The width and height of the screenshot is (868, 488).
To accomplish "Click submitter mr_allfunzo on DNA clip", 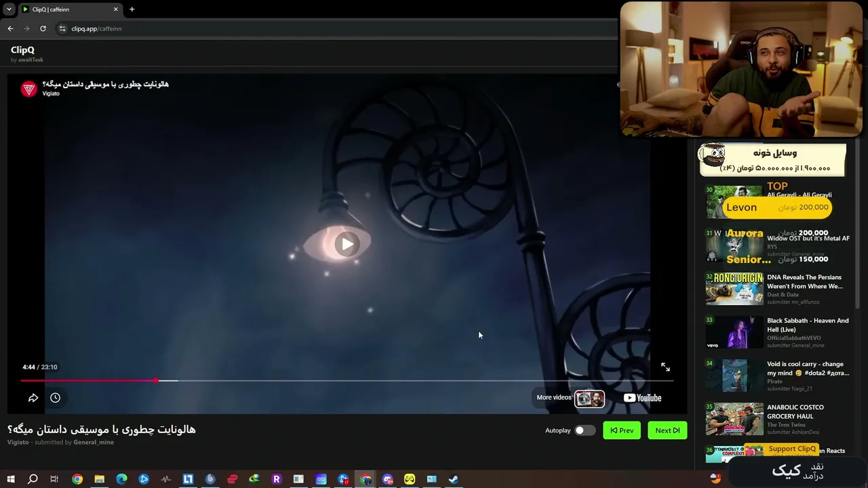I will click(793, 302).
